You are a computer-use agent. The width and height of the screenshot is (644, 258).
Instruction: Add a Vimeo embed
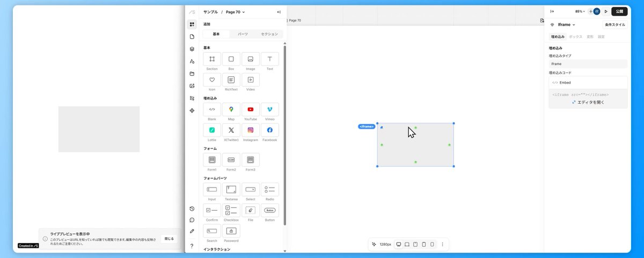(270, 109)
